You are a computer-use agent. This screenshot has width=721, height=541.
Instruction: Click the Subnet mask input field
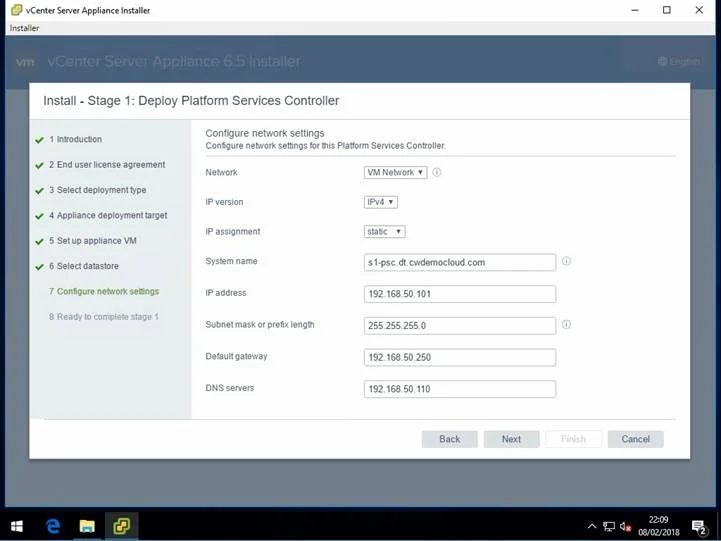460,326
